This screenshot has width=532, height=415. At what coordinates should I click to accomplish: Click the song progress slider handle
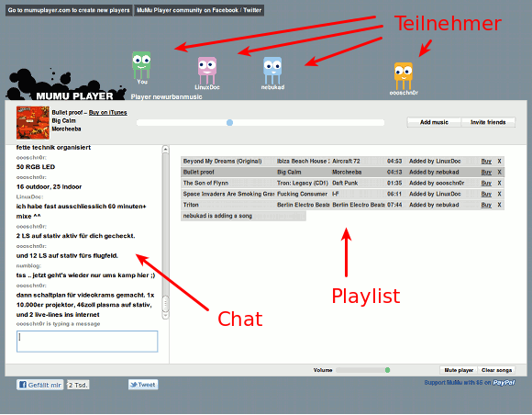[229, 123]
